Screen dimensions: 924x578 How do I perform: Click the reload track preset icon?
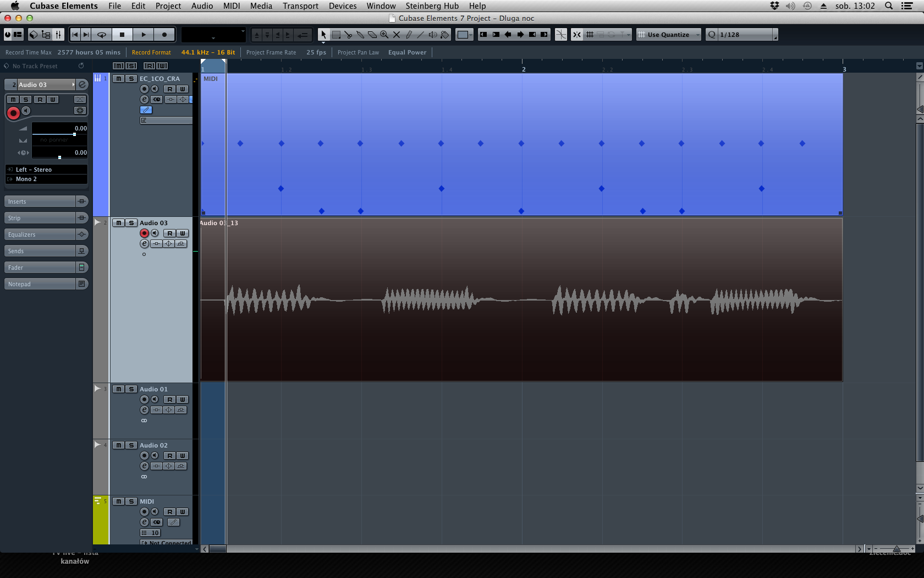coord(81,66)
